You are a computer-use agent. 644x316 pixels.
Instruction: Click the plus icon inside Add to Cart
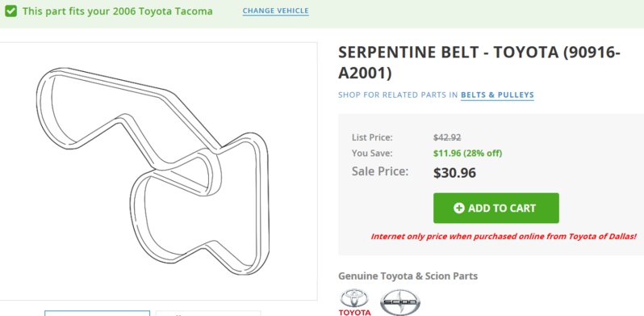(x=458, y=209)
